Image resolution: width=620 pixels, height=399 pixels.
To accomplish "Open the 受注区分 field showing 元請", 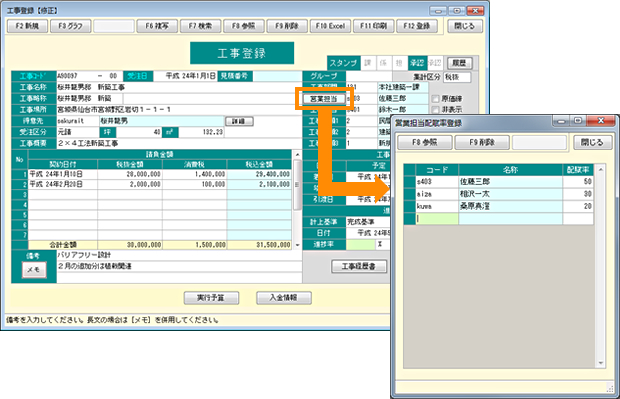I will (x=78, y=132).
